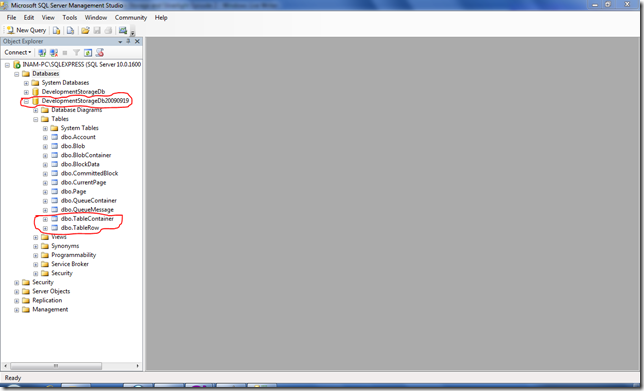The image size is (644, 391).
Task: Click the server instance icon for INAM-PC\SQLEXPRESS
Action: point(17,64)
